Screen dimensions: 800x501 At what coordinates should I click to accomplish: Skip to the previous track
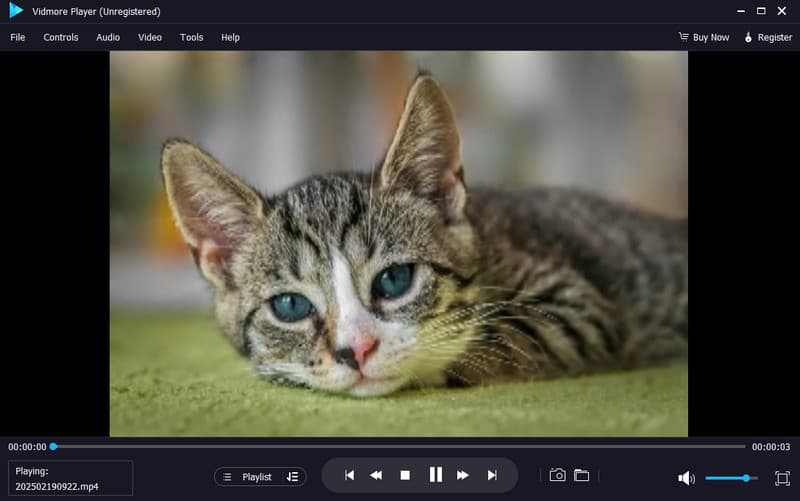click(349, 476)
